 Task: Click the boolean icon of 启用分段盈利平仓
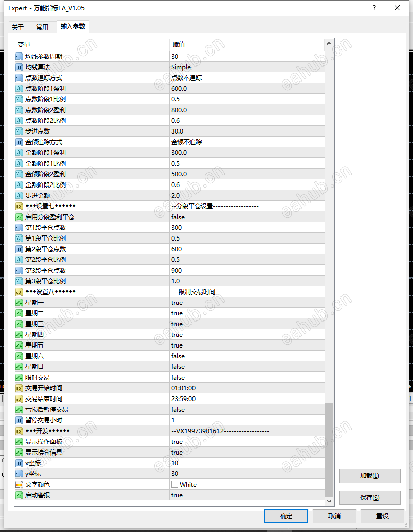(x=19, y=217)
